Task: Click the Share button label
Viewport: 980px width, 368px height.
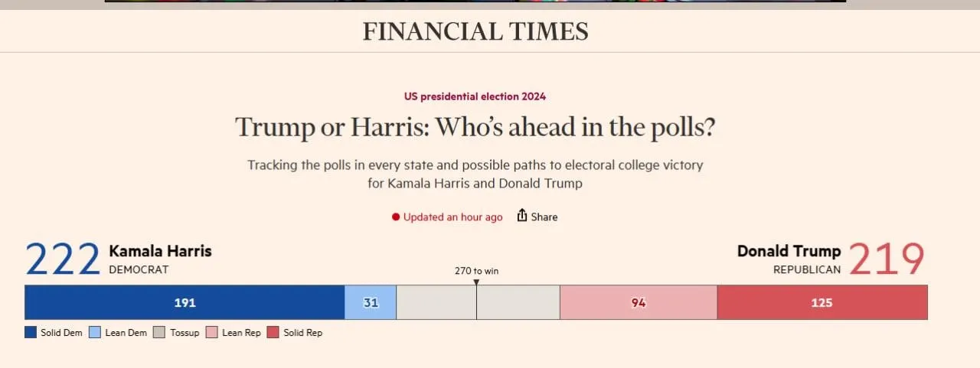Action: click(x=544, y=217)
